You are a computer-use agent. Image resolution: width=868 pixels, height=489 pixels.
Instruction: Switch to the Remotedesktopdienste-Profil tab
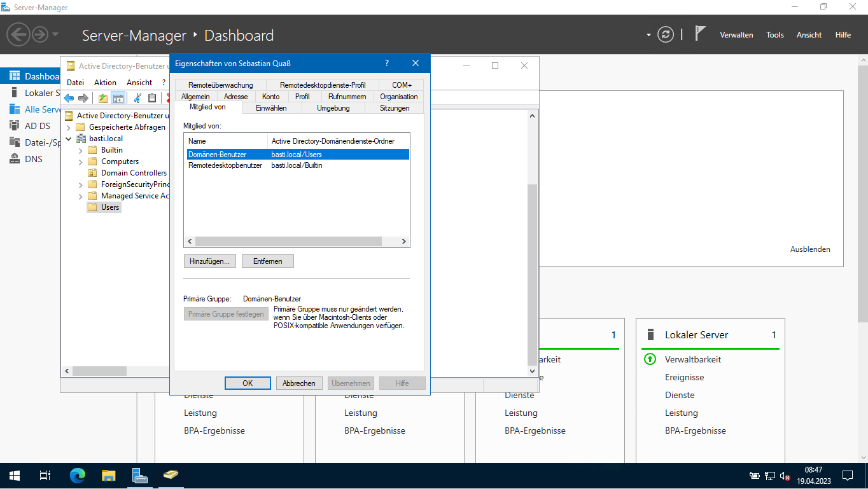pyautogui.click(x=323, y=85)
